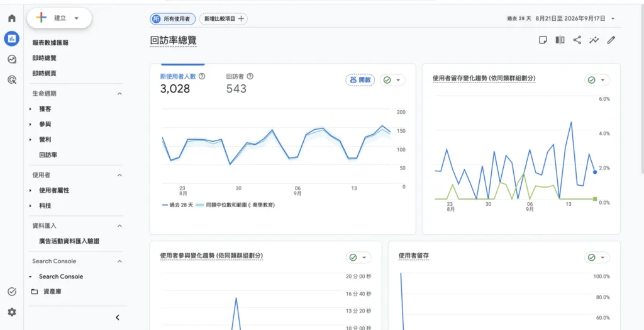This screenshot has width=644, height=330.
Task: Open 報表數據匯報 in sidebar
Action: pyautogui.click(x=50, y=43)
